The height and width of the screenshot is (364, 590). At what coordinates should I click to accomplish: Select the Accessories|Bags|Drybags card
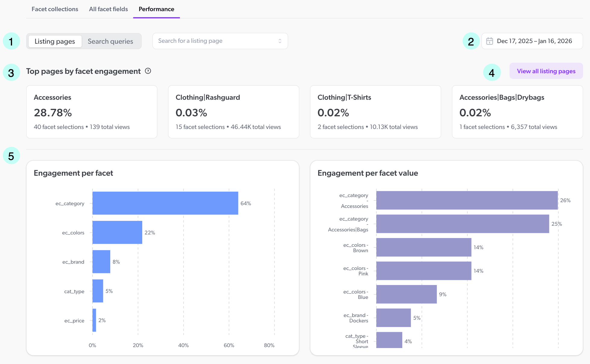(517, 112)
